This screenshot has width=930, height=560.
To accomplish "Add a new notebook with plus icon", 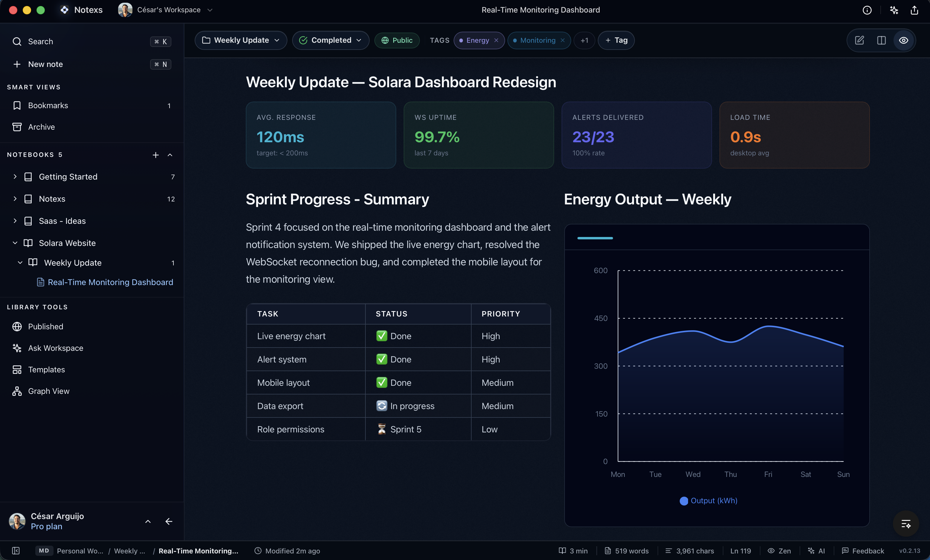I will (x=155, y=155).
